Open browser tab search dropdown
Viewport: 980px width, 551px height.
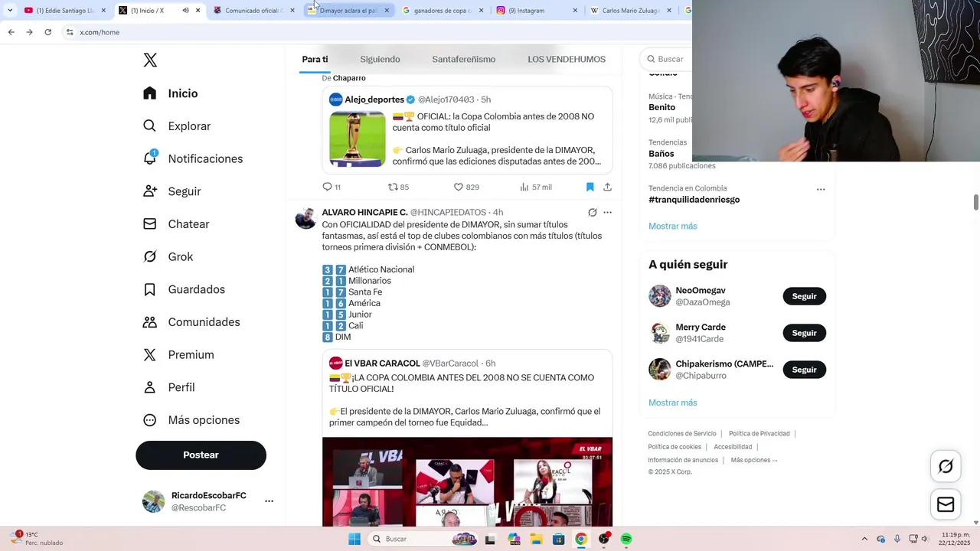10,11
